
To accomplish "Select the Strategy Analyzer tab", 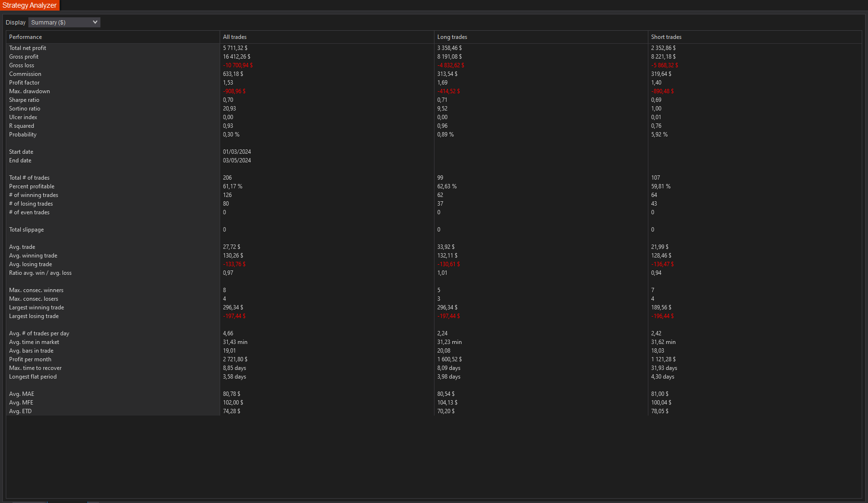I will point(30,5).
